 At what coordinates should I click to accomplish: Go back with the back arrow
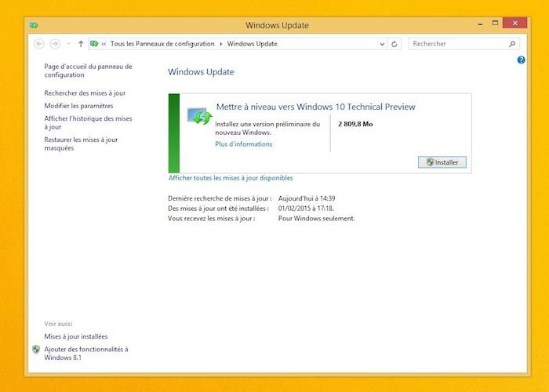pyautogui.click(x=39, y=44)
